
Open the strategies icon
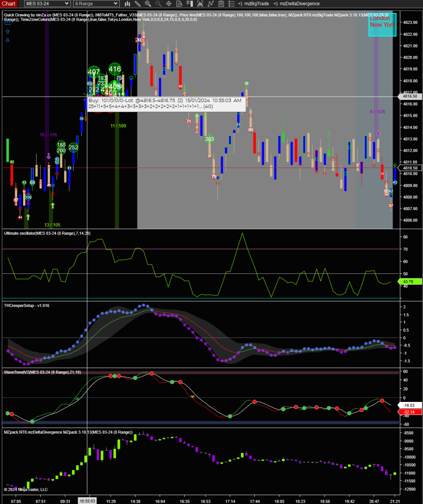point(221,3)
